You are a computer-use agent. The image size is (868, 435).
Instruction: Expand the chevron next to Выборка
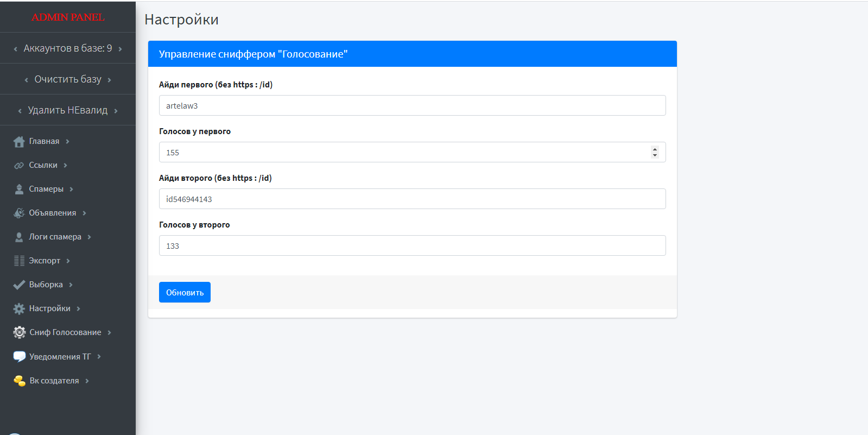click(71, 285)
